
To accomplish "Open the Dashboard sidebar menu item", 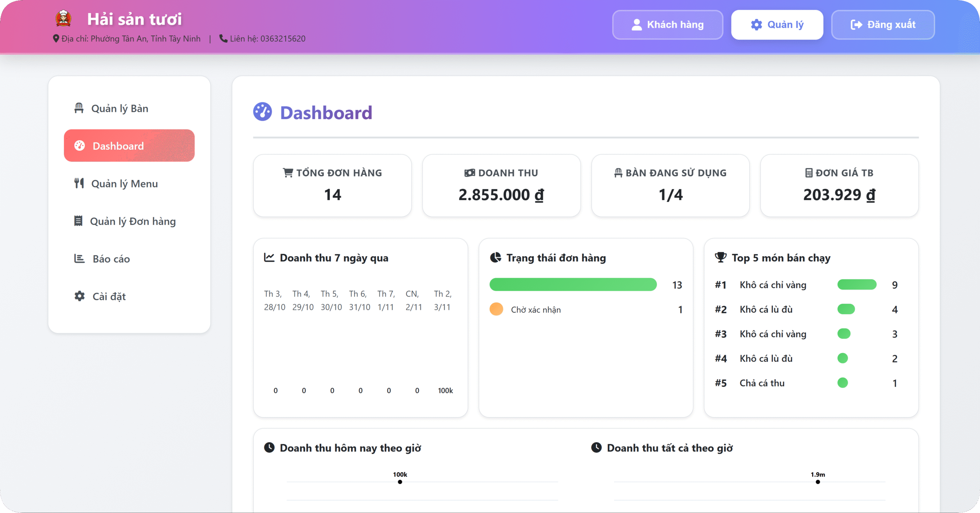I will tap(129, 146).
